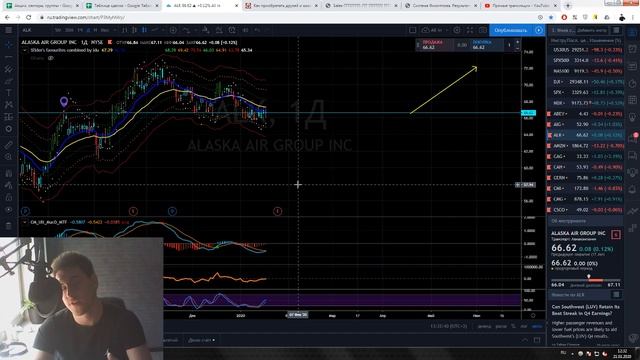This screenshot has width=640, height=360.
Task: Select the text annotation tool
Action: (8, 93)
